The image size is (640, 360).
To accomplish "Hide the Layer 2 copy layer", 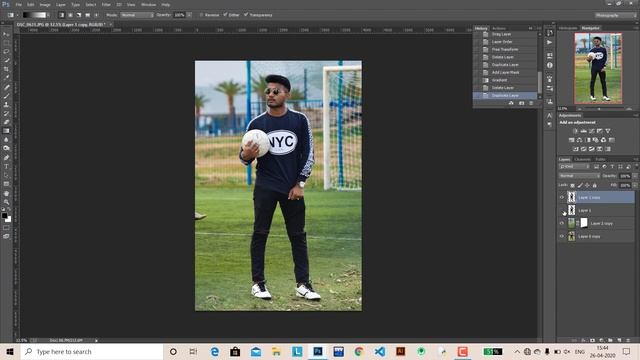I will pos(562,224).
